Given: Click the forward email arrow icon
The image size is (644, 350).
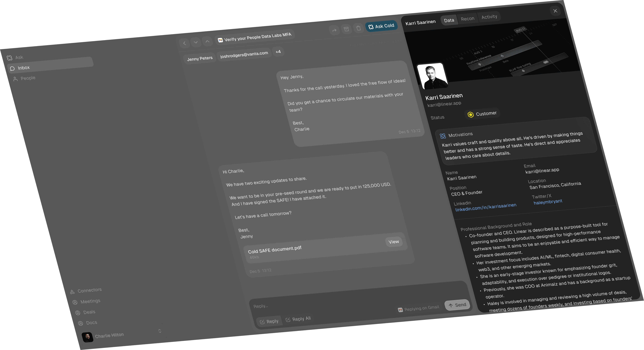Looking at the screenshot, I should pyautogui.click(x=334, y=30).
